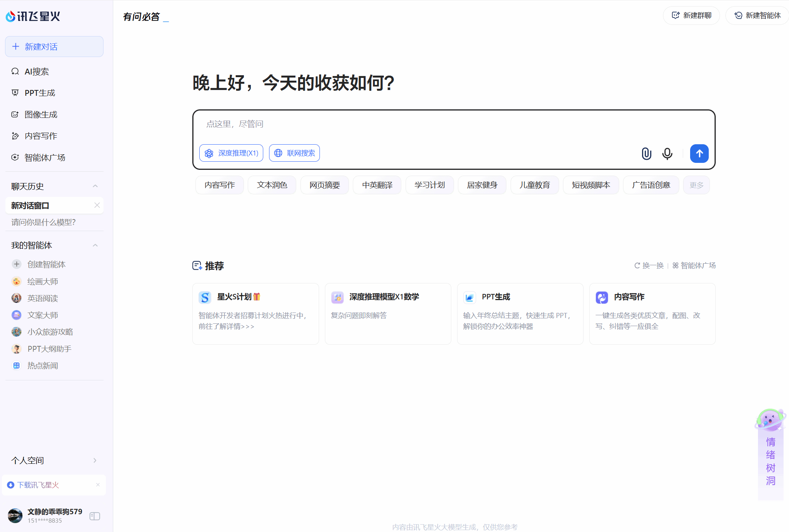Click the 推荐 section icon
The width and height of the screenshot is (789, 532).
(x=197, y=266)
